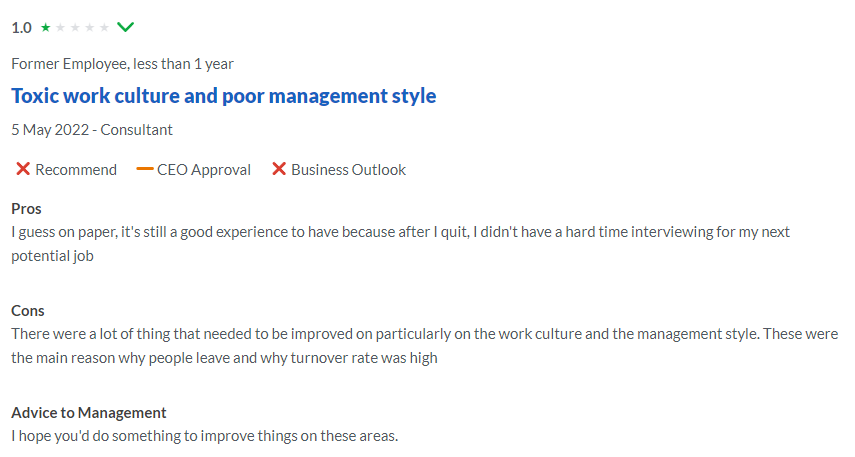Screen dimensions: 855x457
Task: Click the red X icon beside Recommend
Action: pyautogui.click(x=22, y=170)
